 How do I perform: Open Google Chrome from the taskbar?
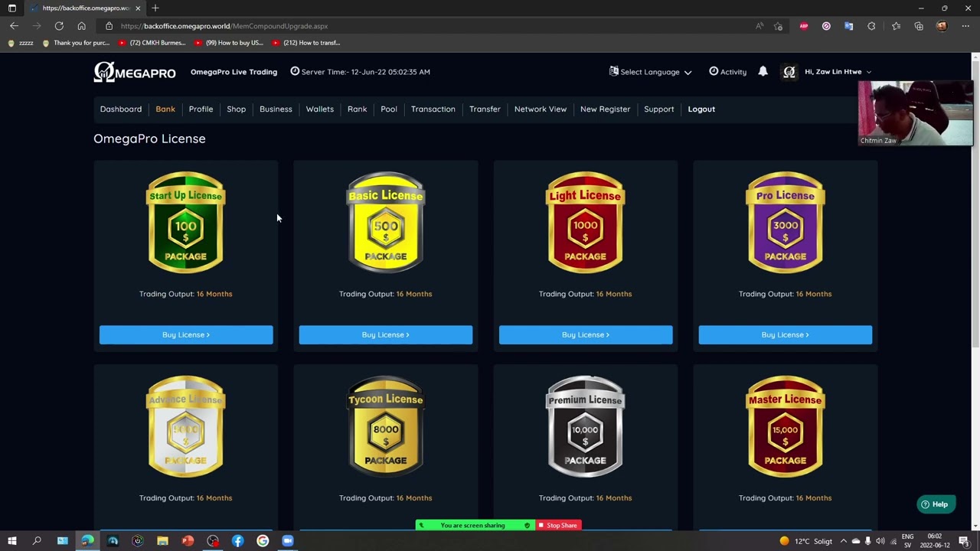pos(263,541)
